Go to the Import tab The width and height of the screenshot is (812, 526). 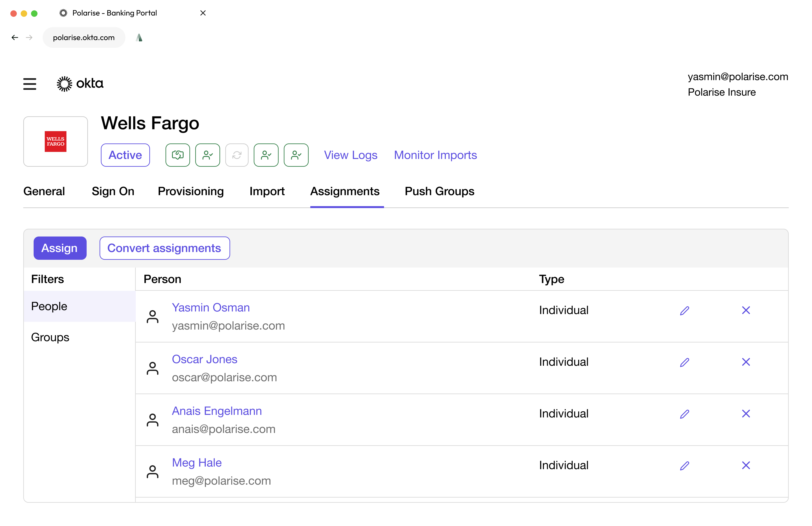[267, 191]
